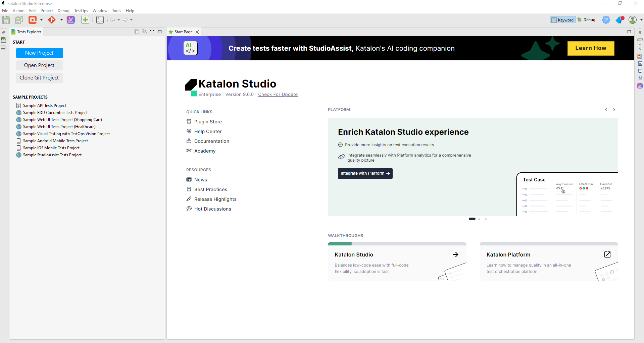The height and width of the screenshot is (343, 644).
Task: Switch to the Keyword perspective
Action: click(563, 20)
